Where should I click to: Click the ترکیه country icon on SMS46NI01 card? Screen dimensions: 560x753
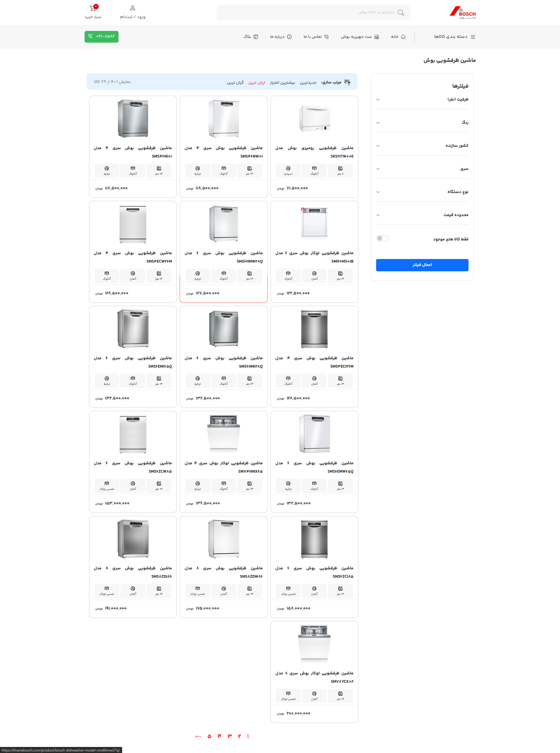coord(107,168)
